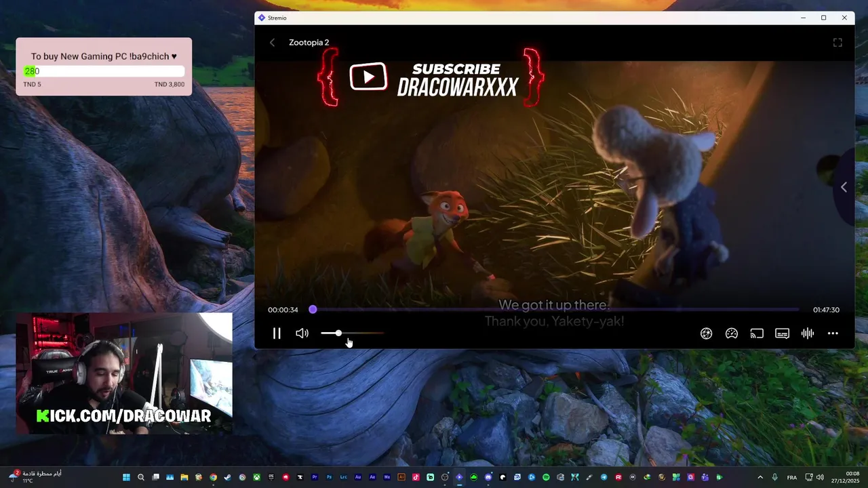This screenshot has height=488, width=868.
Task: Open the network statistics globe icon
Action: [706, 333]
